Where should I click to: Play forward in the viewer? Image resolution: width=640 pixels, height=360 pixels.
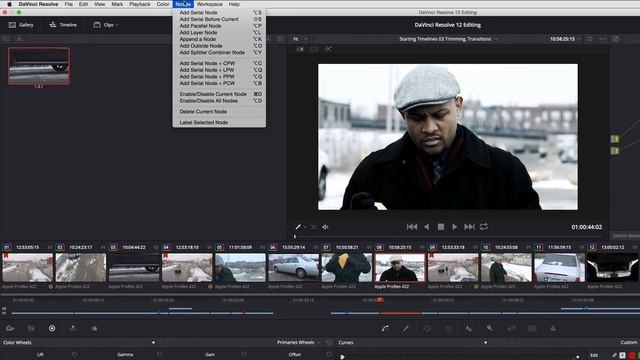point(455,227)
